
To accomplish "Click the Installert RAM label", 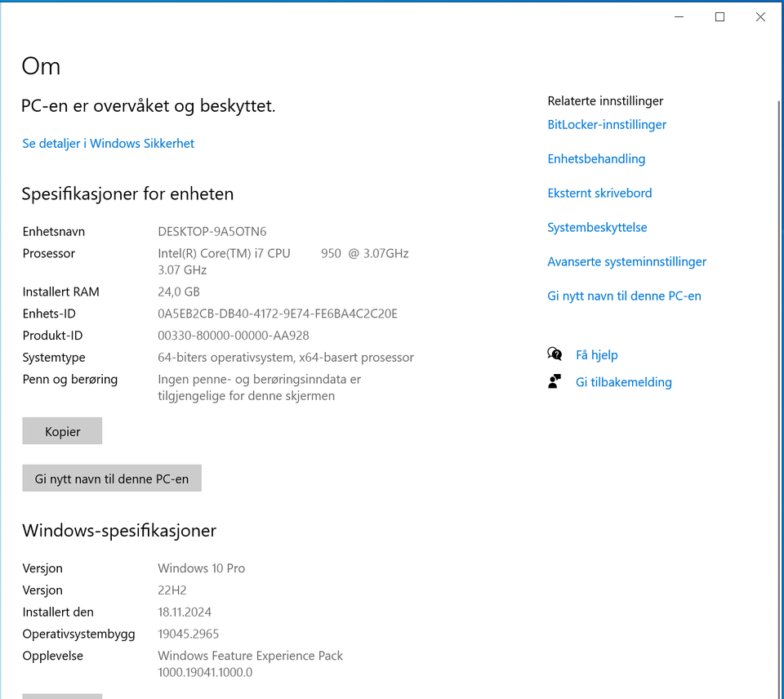I will pos(60,292).
